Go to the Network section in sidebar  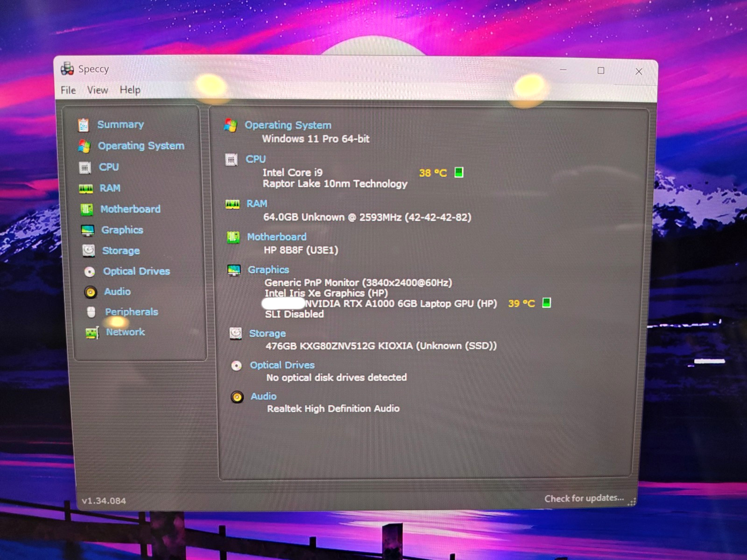click(x=126, y=332)
